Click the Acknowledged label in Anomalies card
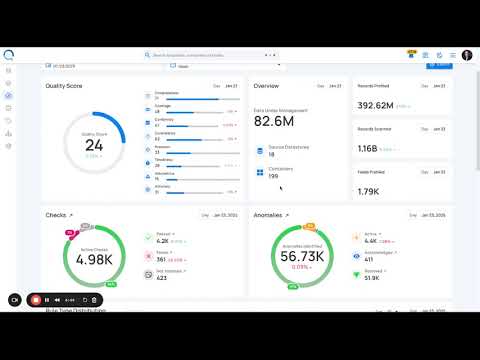The width and height of the screenshot is (480, 360). (x=379, y=253)
